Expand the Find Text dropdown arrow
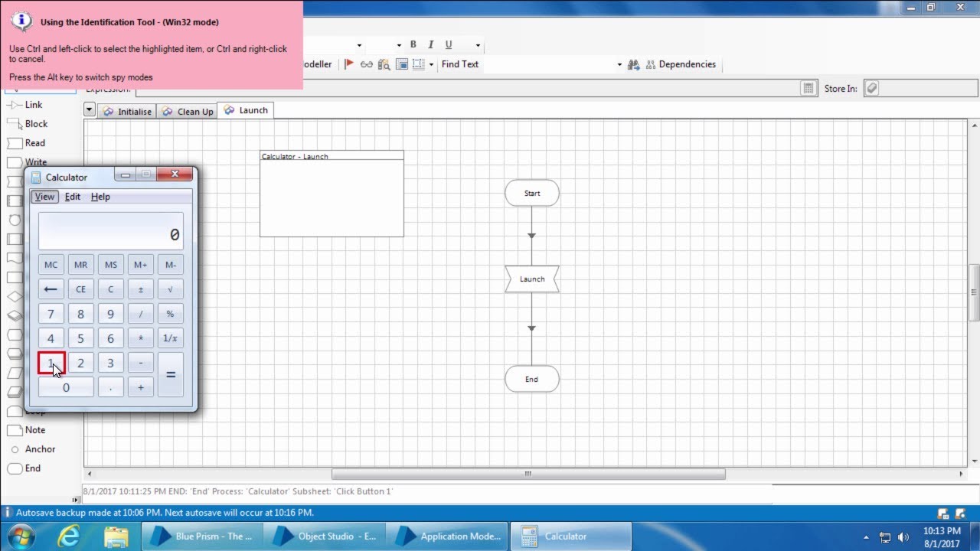The image size is (980, 551). 619,64
